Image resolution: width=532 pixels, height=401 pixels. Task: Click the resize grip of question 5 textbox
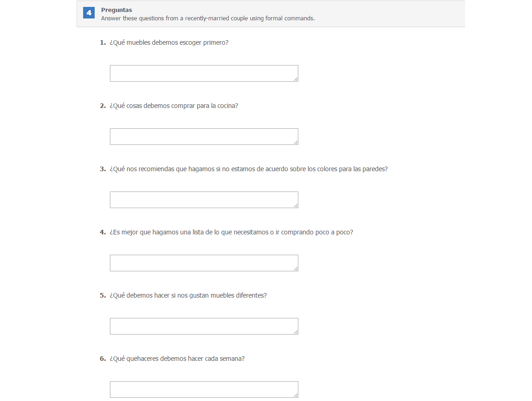[296, 332]
